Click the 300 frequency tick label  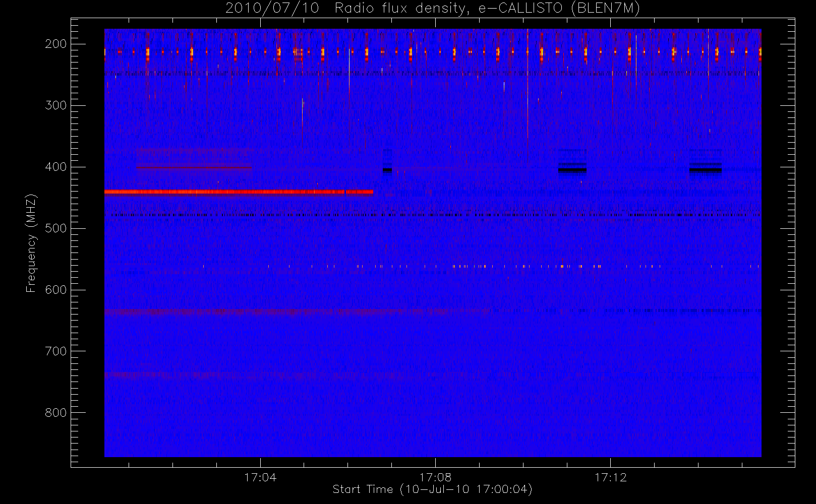click(56, 105)
